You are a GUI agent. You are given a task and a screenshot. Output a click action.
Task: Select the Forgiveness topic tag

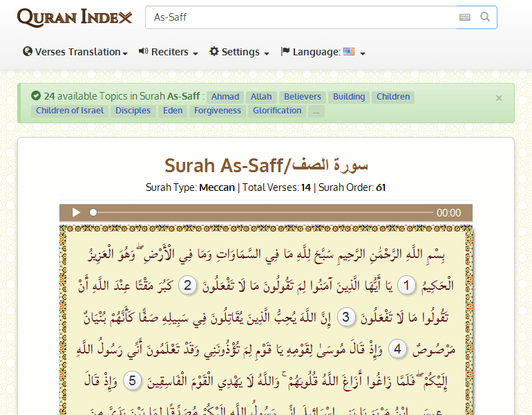[x=218, y=111]
